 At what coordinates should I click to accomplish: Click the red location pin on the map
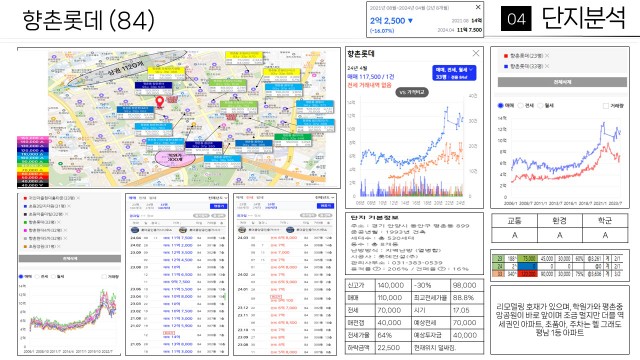pos(160,102)
